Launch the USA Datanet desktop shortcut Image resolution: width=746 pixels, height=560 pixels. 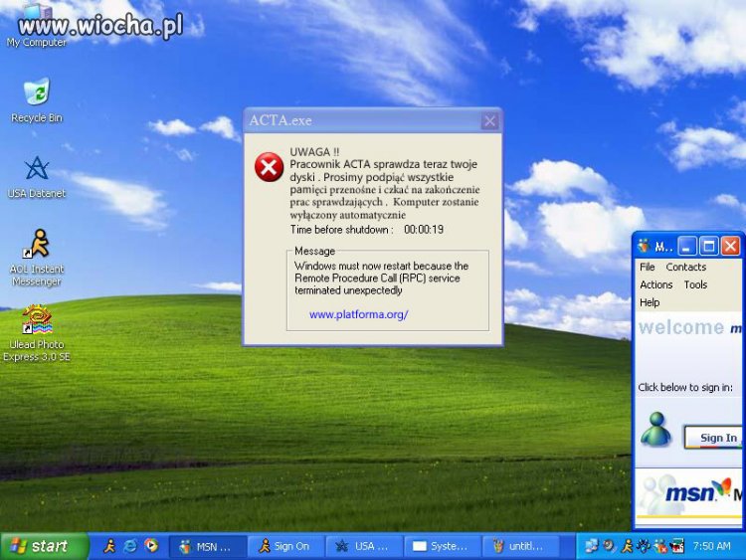pos(37,177)
